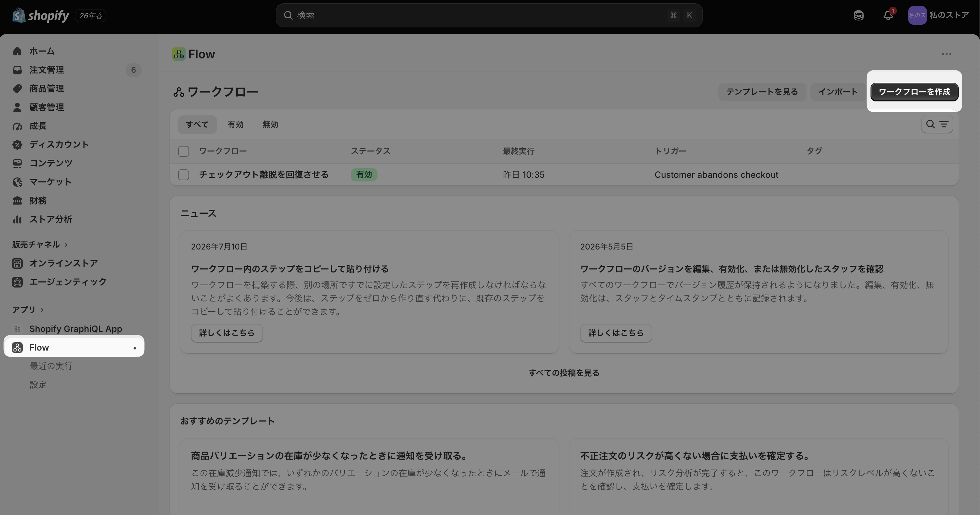The height and width of the screenshot is (515, 980).
Task: Open 最近の実行 under Flow
Action: pos(51,366)
